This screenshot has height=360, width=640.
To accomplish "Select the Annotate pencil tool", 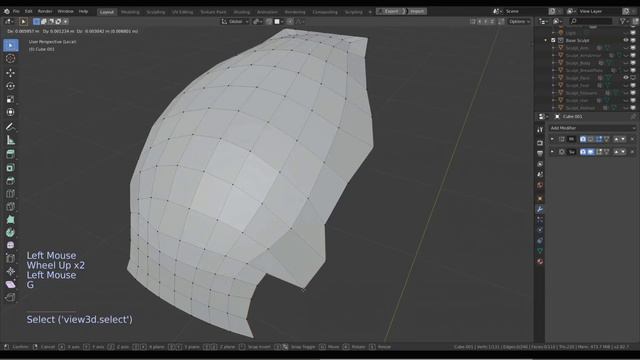I will coord(11,127).
